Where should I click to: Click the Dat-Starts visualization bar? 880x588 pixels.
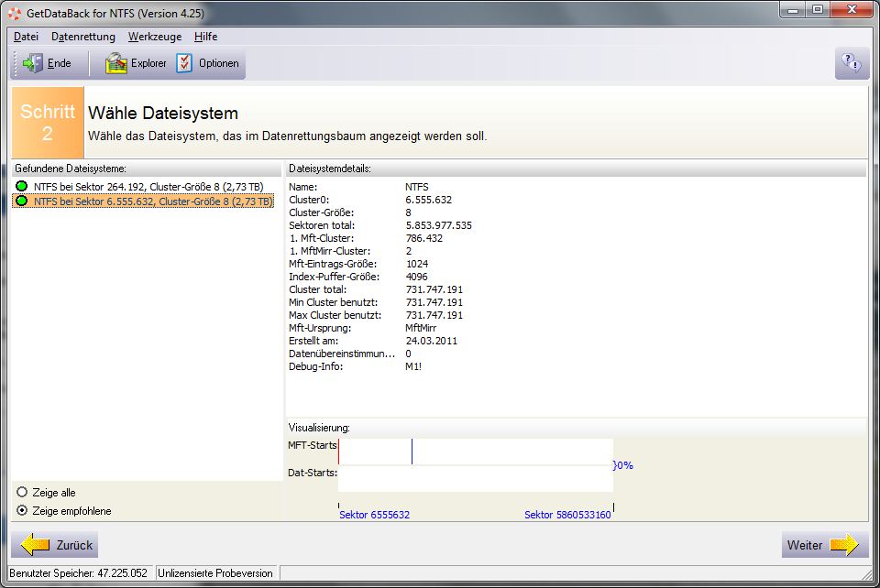click(x=476, y=479)
